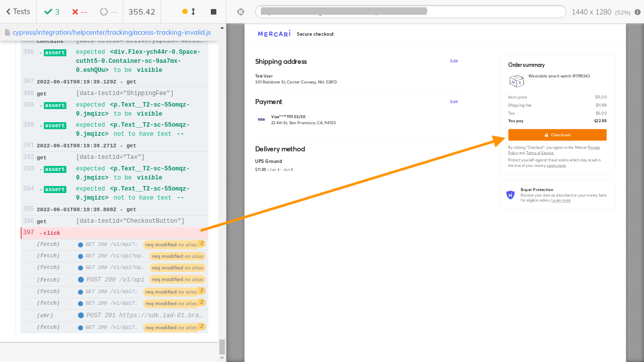Select command 397 click in log
The width and height of the screenshot is (644, 362).
point(114,233)
